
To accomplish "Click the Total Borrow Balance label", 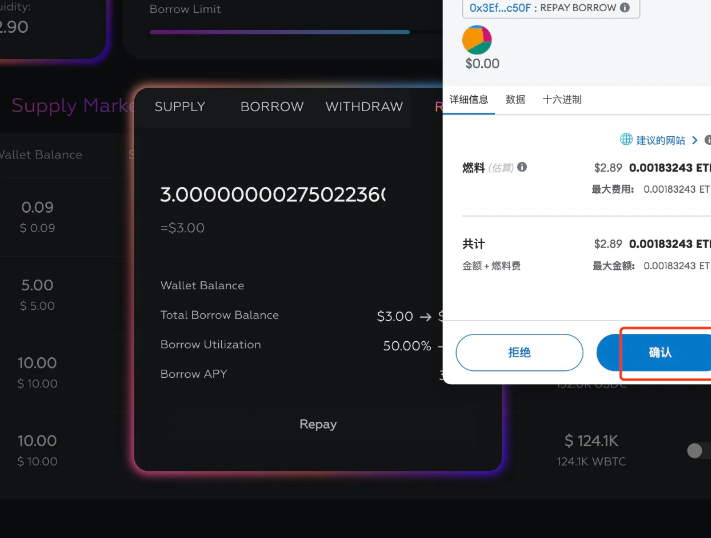I will pos(219,315).
